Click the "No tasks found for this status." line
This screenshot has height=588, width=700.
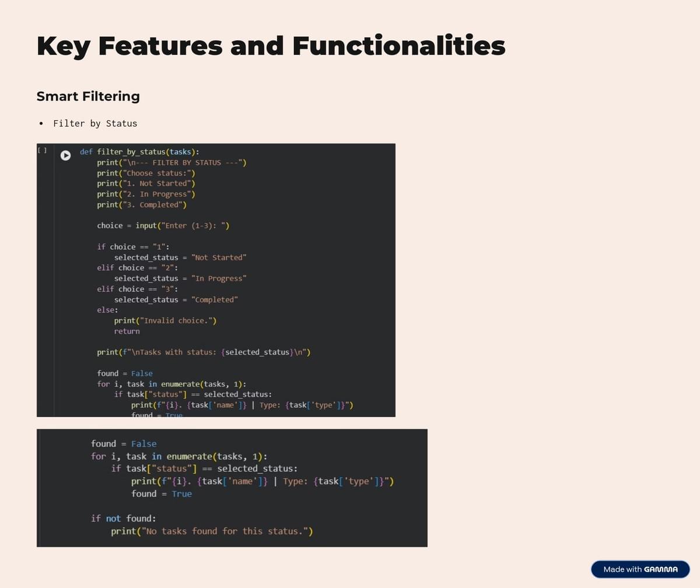coord(212,531)
